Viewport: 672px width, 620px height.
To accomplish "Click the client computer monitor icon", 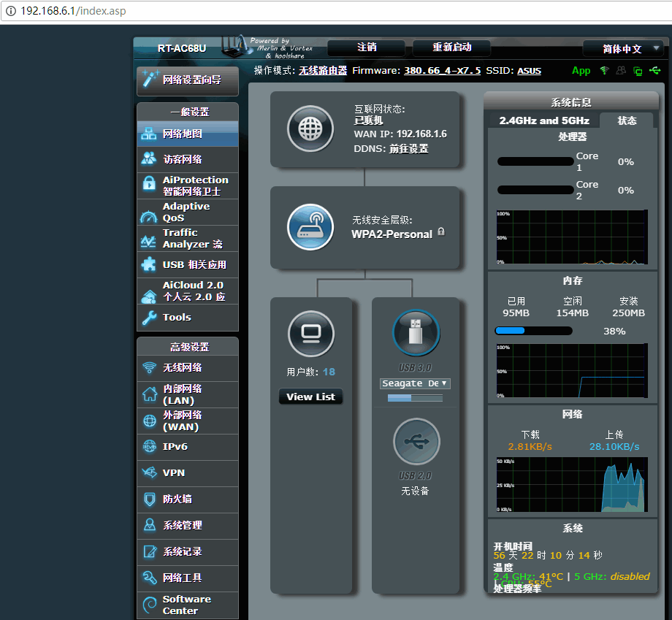I will (310, 334).
